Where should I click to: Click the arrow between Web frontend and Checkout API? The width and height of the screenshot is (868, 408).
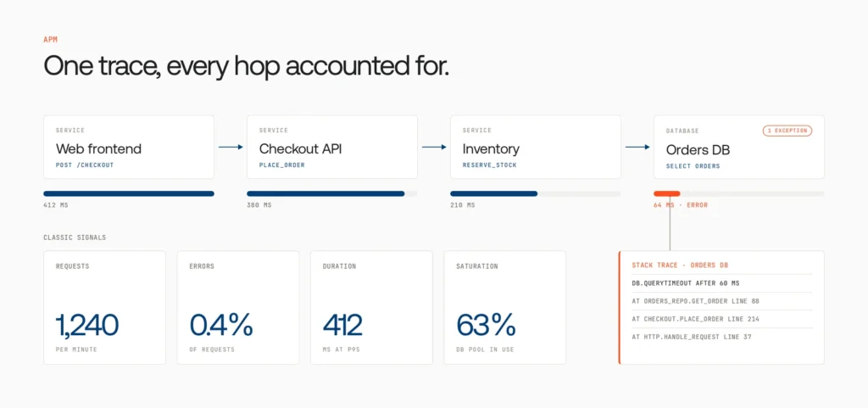pos(231,147)
